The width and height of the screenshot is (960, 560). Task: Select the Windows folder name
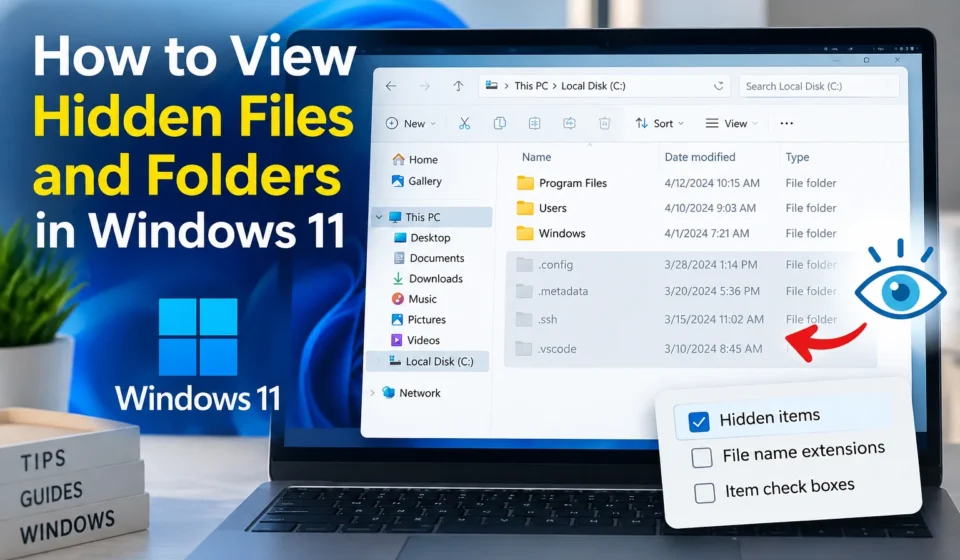pyautogui.click(x=561, y=233)
